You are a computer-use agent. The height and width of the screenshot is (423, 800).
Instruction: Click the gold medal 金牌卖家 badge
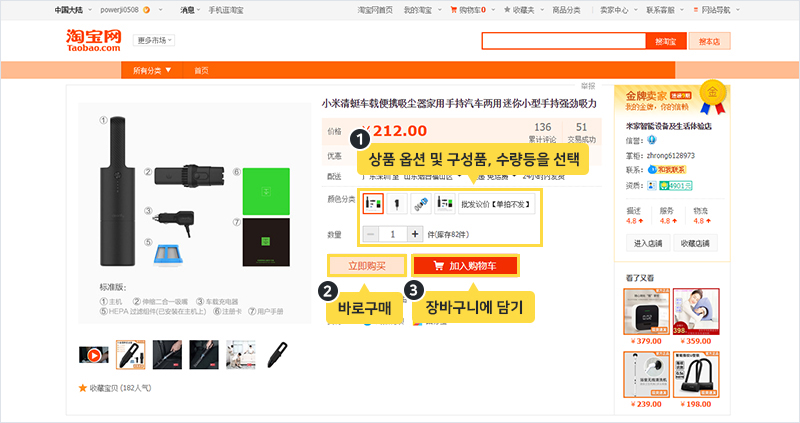click(713, 96)
